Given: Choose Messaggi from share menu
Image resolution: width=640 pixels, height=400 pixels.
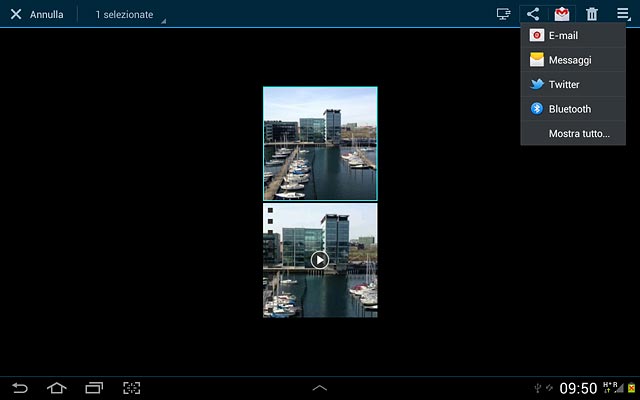Looking at the screenshot, I should 573,60.
